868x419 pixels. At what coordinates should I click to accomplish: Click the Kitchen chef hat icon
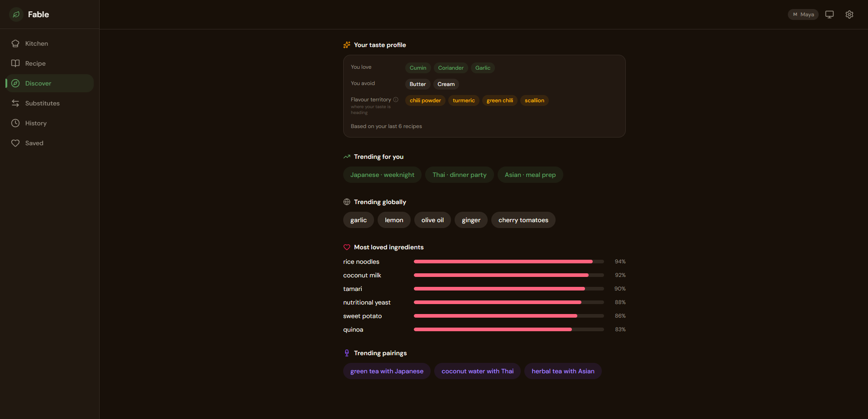(15, 43)
